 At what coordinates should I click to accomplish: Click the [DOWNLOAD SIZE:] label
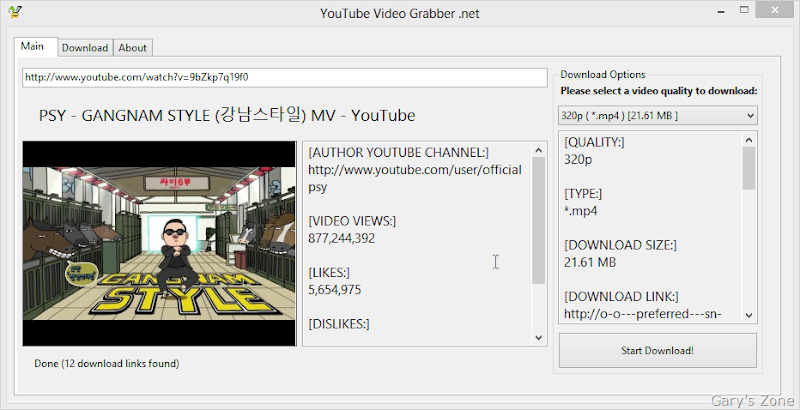620,245
